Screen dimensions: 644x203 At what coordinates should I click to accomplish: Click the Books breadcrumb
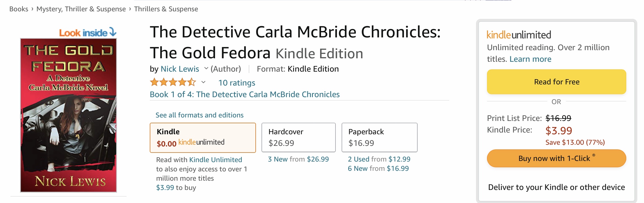tap(19, 9)
